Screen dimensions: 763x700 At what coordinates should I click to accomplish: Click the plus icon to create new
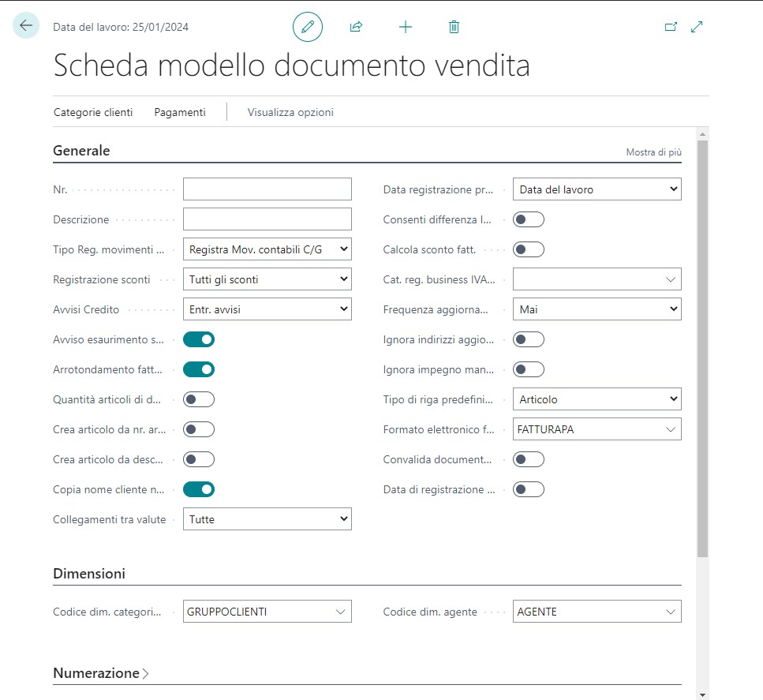click(x=406, y=27)
